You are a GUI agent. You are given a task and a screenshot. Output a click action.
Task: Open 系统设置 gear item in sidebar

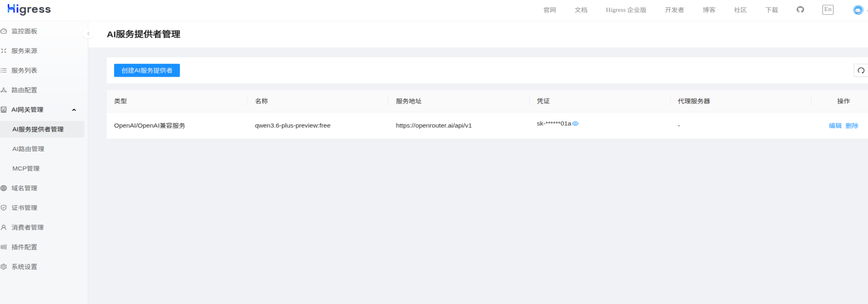click(24, 267)
